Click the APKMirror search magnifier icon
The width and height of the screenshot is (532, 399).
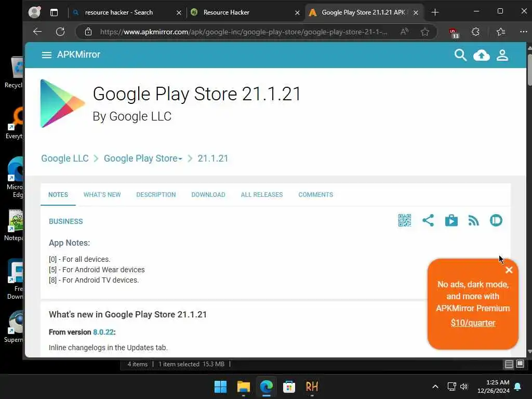coord(460,55)
